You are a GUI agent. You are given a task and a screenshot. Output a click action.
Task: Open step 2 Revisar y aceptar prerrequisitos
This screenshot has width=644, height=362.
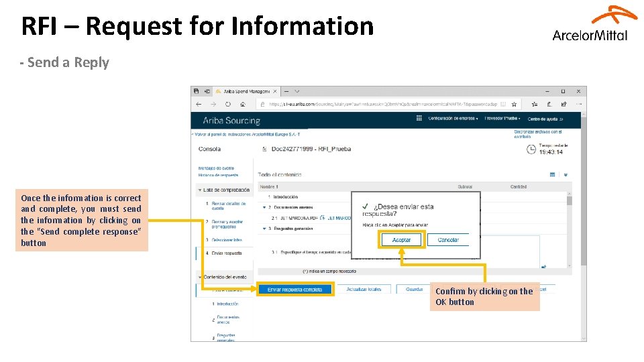(227, 224)
